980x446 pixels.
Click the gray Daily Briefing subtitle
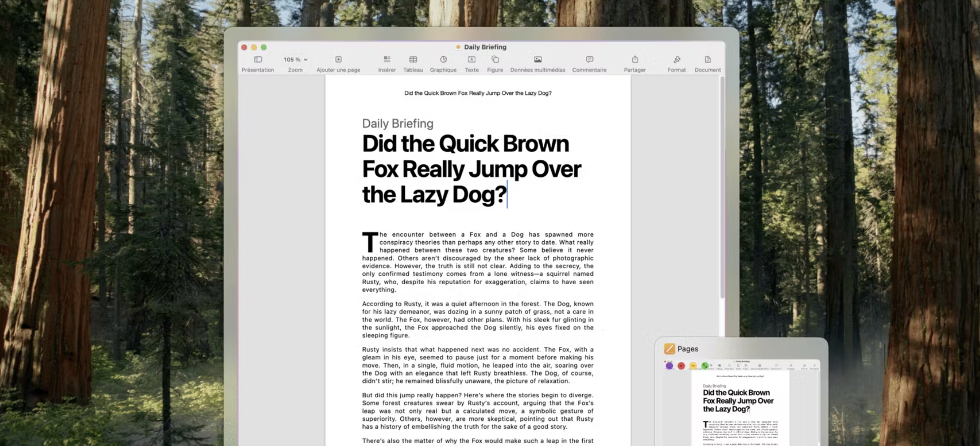398,123
